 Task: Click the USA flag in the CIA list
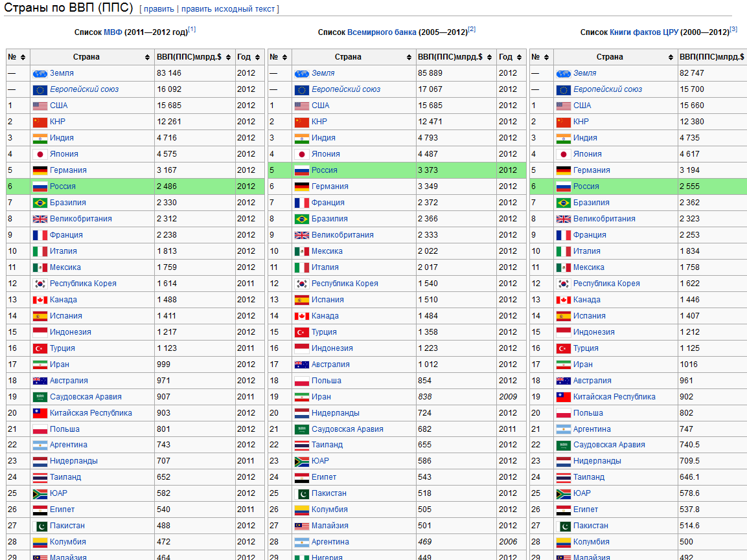(x=563, y=106)
